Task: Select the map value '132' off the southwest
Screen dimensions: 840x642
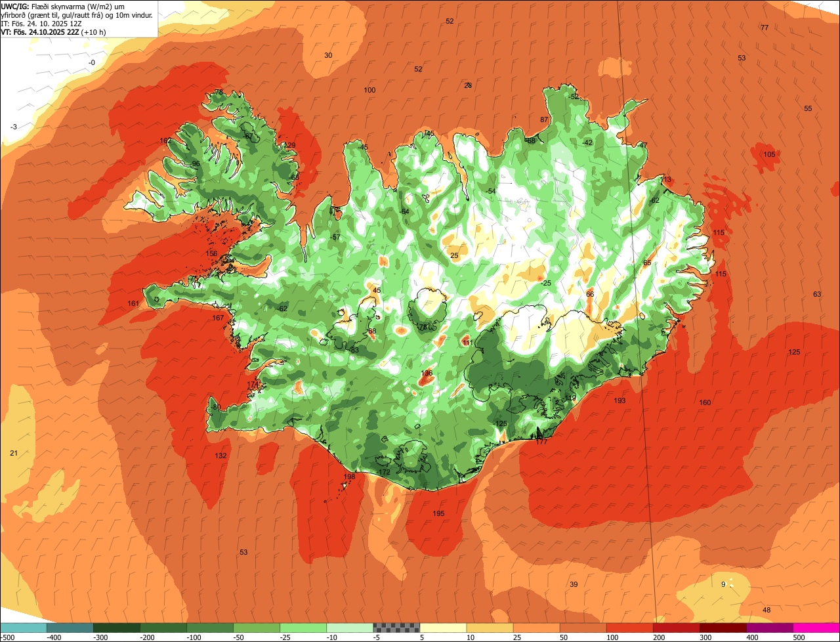Action: 220,456
